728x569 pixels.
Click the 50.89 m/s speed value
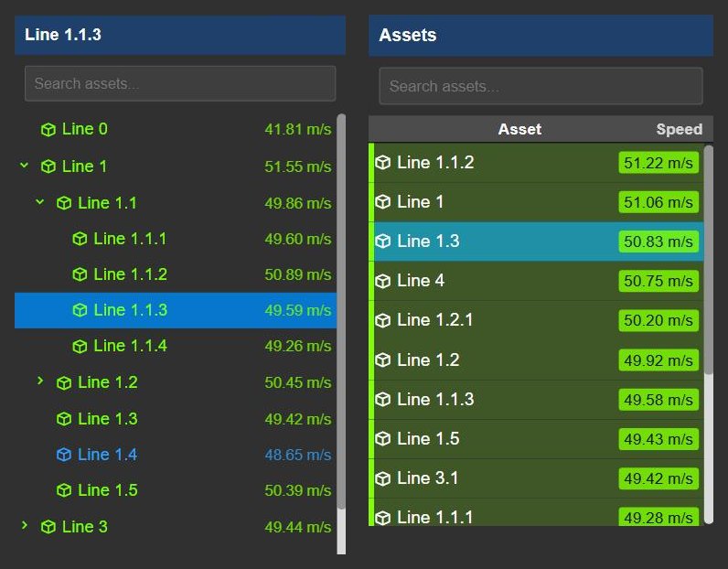click(x=297, y=274)
